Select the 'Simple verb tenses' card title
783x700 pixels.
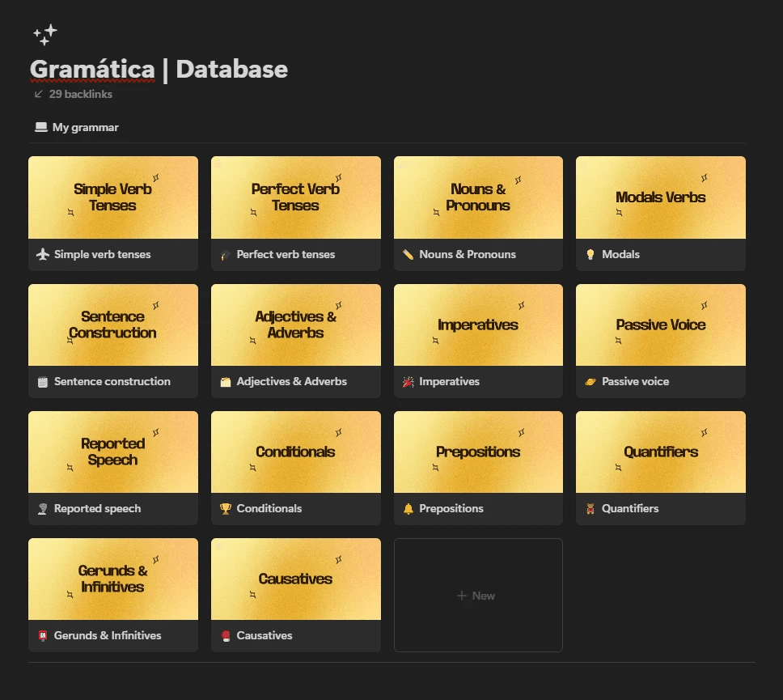tap(103, 254)
